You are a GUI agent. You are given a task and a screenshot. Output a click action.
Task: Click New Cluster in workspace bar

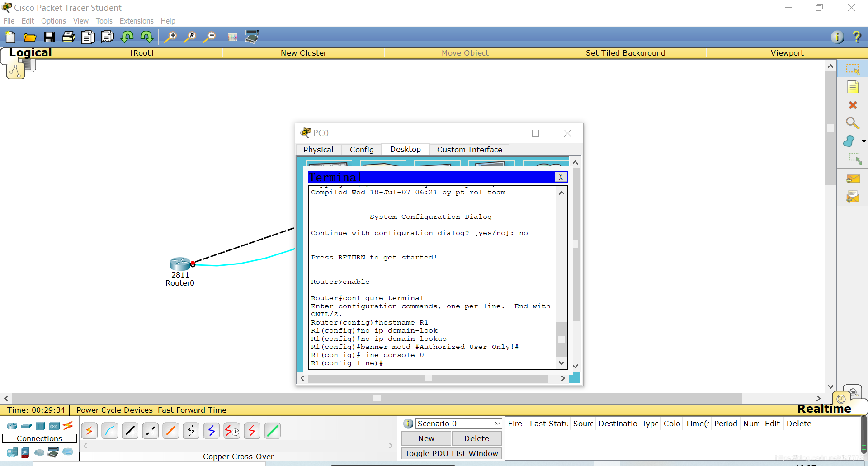[x=303, y=53]
